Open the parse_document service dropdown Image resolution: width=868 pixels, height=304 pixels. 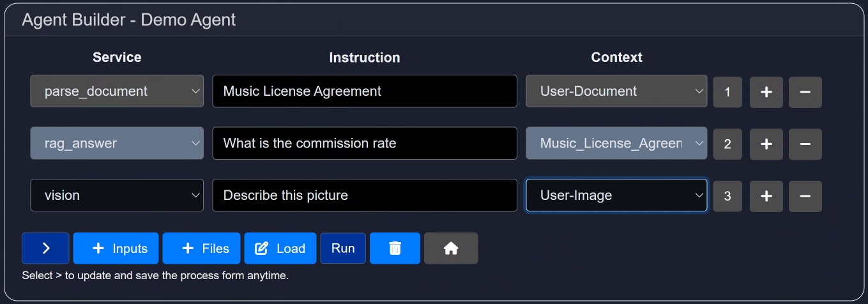click(117, 91)
